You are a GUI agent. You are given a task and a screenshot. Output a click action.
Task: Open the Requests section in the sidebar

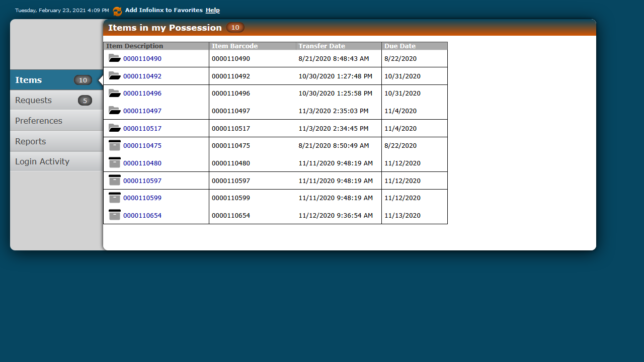pyautogui.click(x=56, y=100)
